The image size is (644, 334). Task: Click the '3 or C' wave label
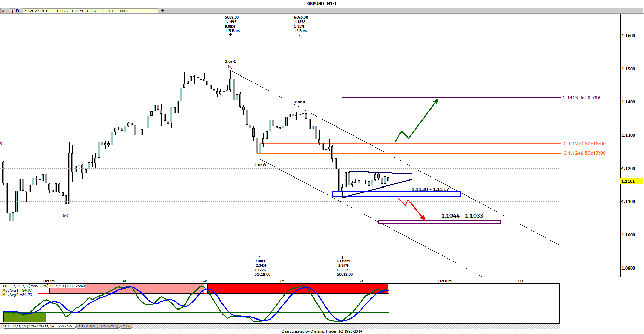click(230, 61)
